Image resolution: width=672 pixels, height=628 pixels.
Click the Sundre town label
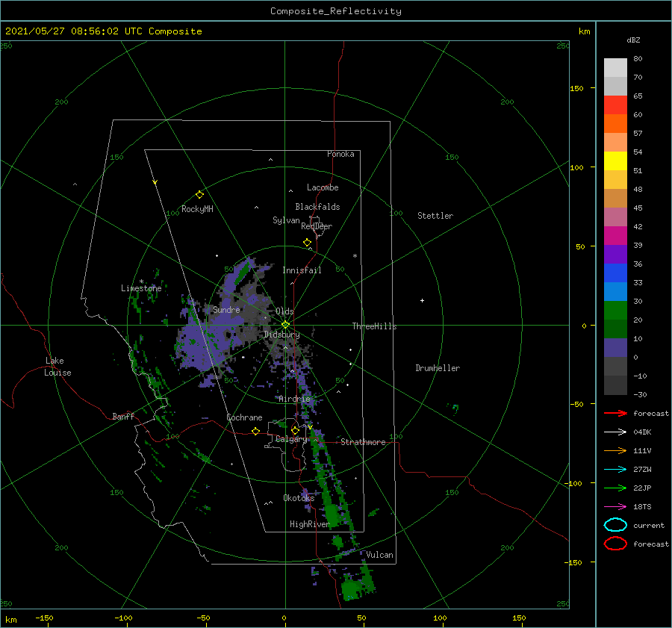pos(226,309)
